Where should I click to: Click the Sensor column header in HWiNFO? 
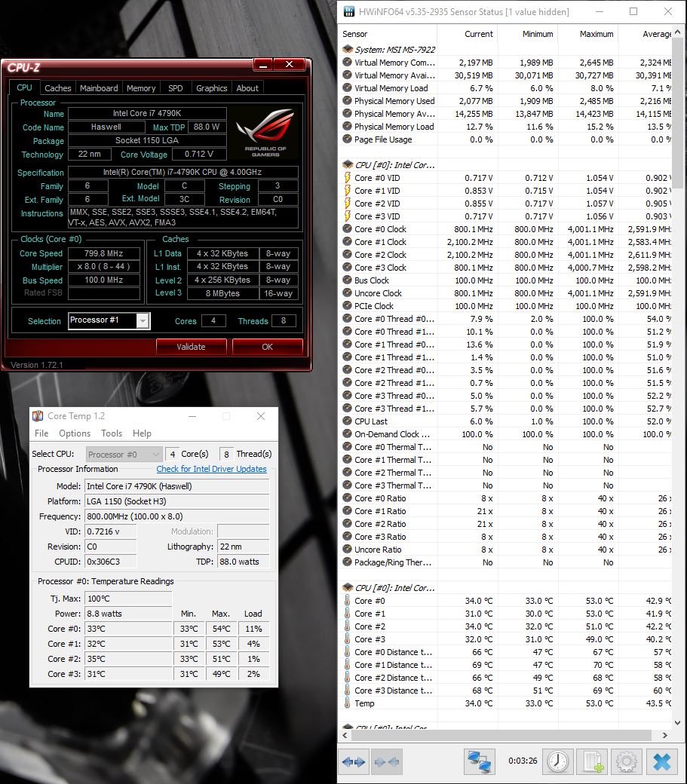(388, 34)
